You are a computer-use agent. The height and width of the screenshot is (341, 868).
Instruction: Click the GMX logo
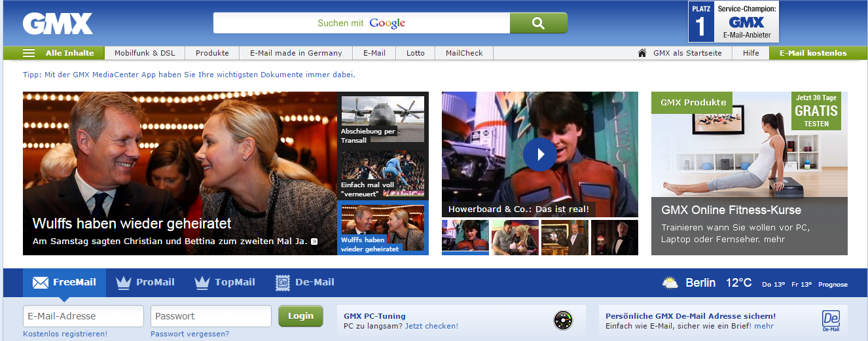(x=58, y=24)
